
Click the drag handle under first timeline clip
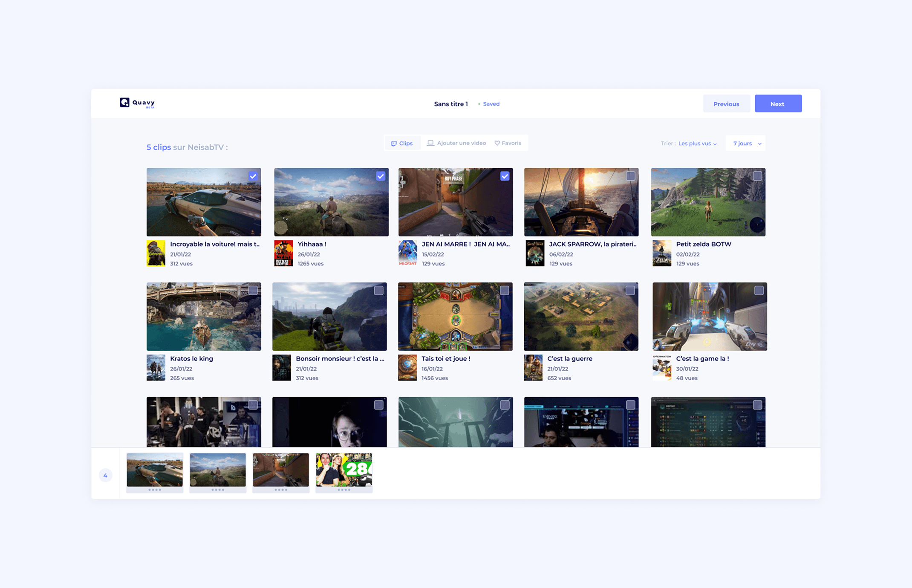155,490
